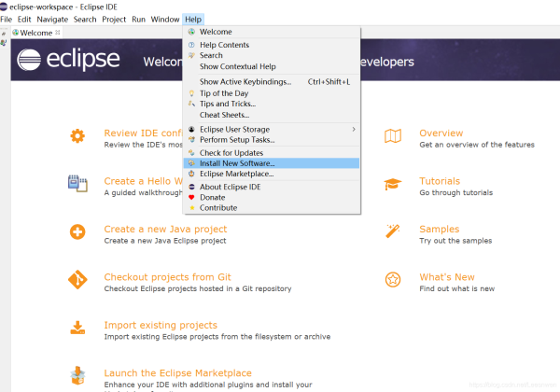Close the open Help menu
This screenshot has height=392, width=560.
coord(193,20)
